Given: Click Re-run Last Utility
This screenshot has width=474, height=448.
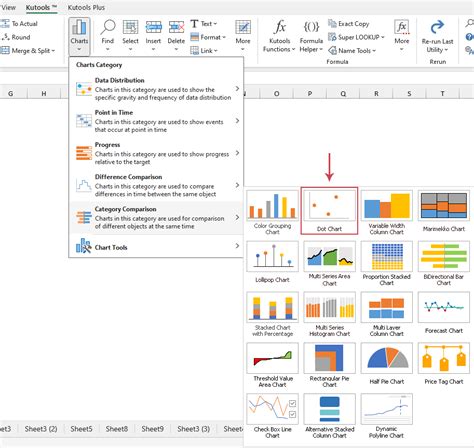Looking at the screenshot, I should (437, 37).
